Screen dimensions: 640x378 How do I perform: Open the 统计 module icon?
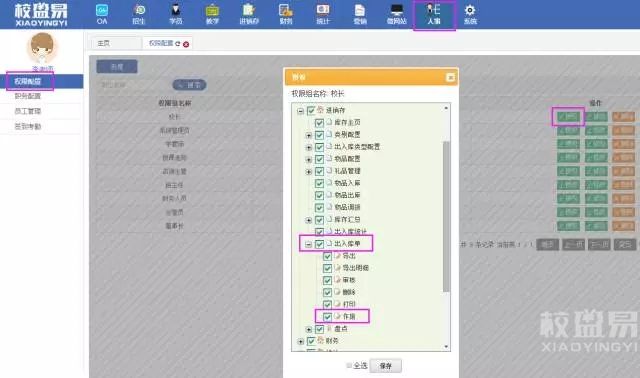(323, 14)
